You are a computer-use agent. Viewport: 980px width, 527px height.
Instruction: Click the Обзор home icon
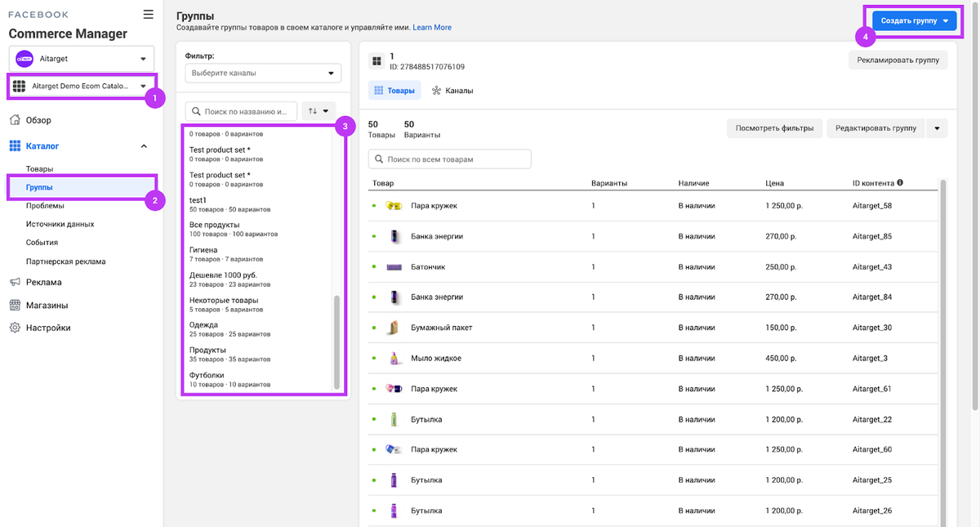(15, 120)
